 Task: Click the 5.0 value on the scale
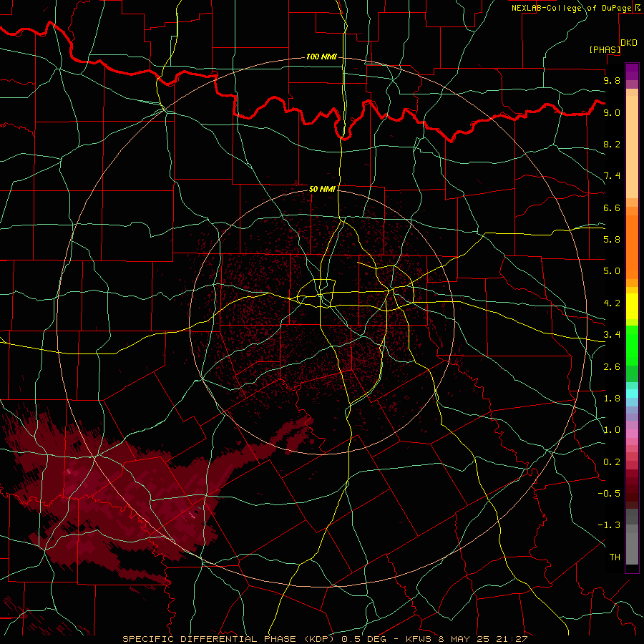(612, 271)
